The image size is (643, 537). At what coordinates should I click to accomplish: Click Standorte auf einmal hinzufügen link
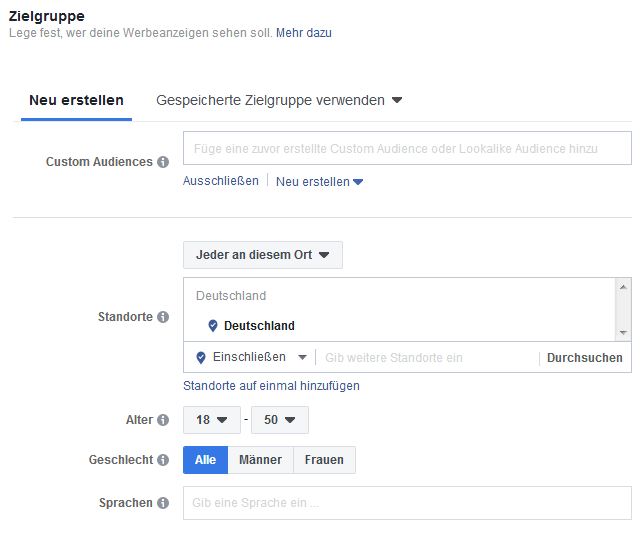click(271, 385)
